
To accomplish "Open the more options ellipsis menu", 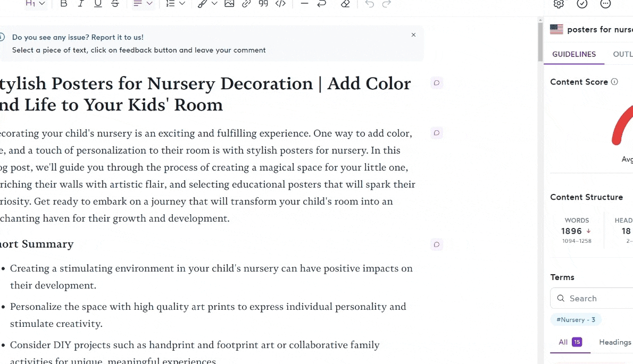I will coord(605,4).
